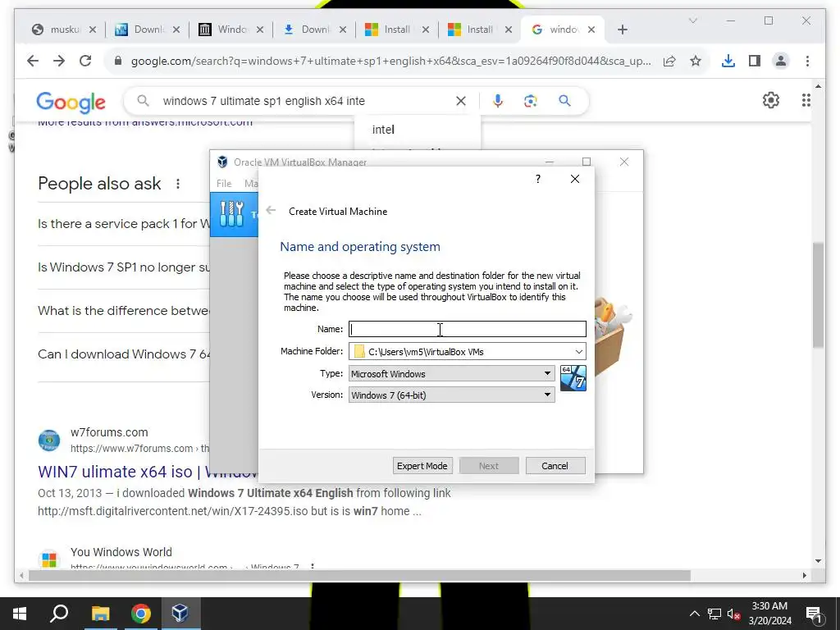The height and width of the screenshot is (630, 840).
Task: Open the Google apps grid
Action: point(806,100)
